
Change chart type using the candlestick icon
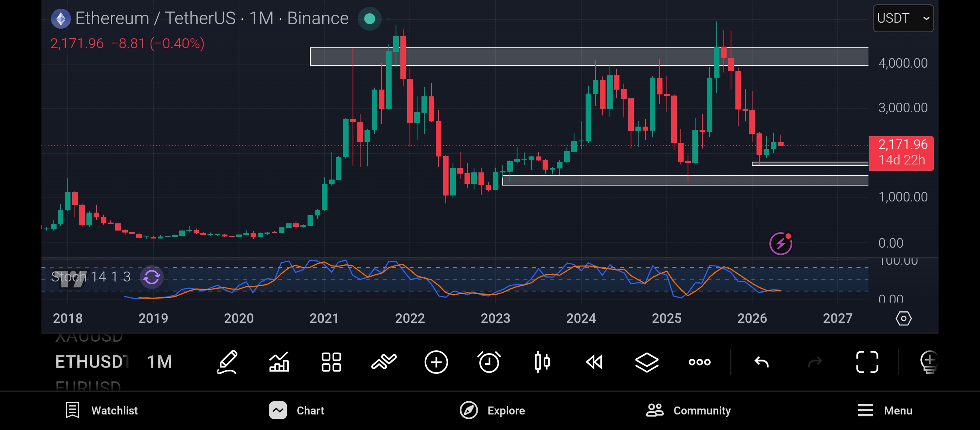(542, 362)
